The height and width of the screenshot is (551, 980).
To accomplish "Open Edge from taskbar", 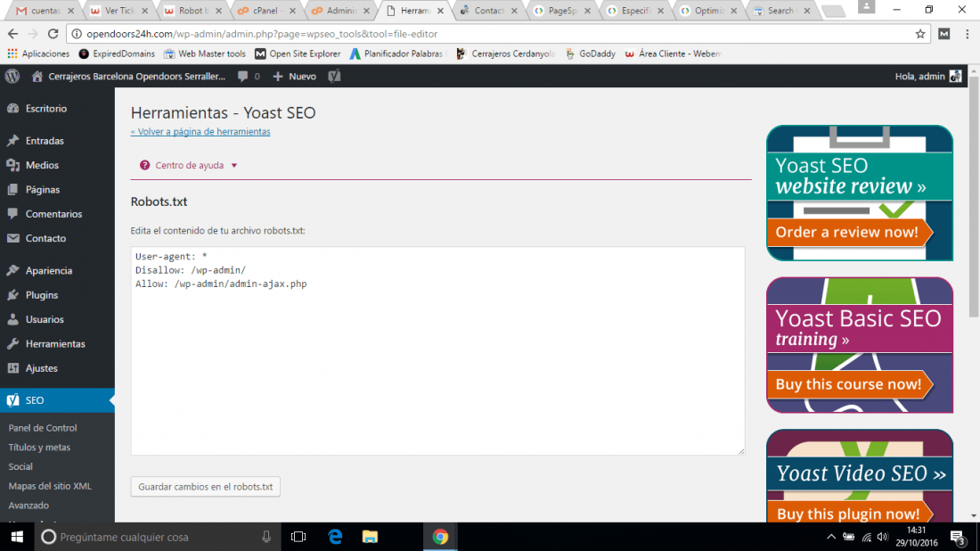I will click(335, 537).
